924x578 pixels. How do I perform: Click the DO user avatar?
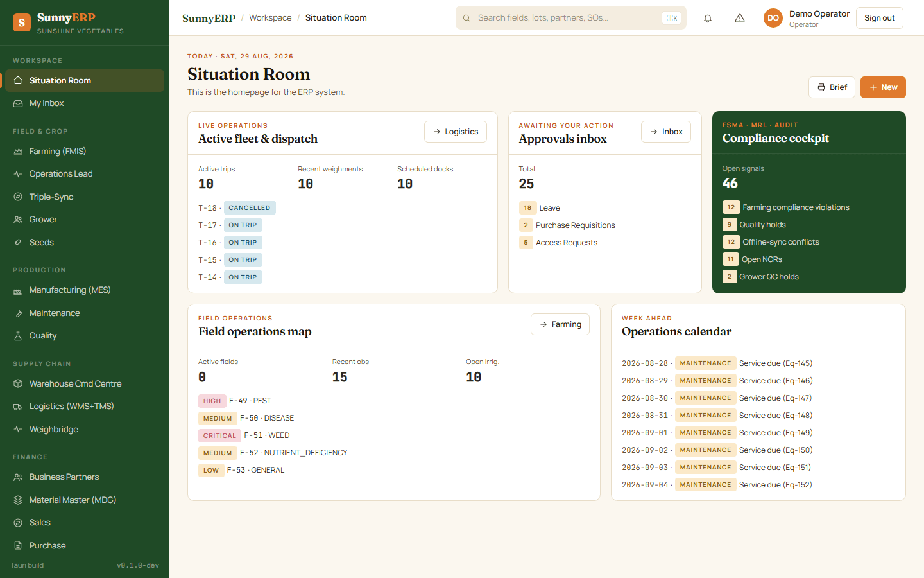pyautogui.click(x=773, y=18)
